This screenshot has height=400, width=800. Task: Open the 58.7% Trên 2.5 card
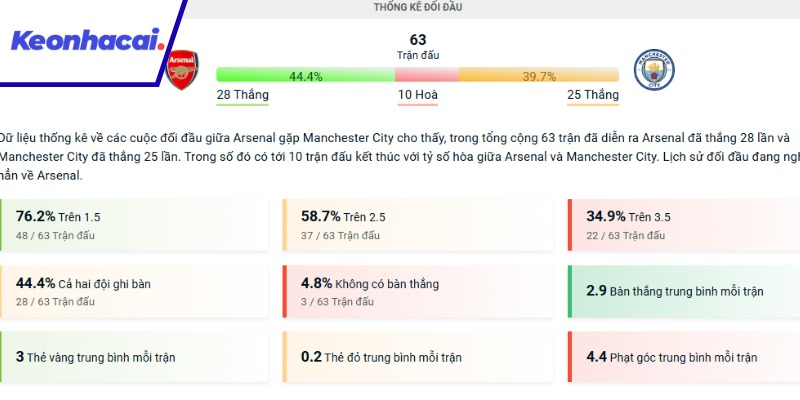pos(418,225)
